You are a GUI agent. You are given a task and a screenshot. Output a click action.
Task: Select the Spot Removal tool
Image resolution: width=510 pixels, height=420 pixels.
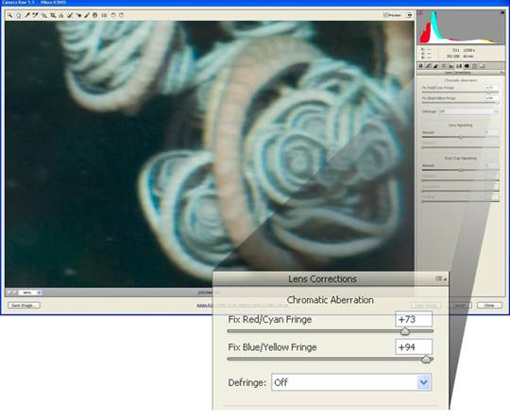tap(70, 15)
